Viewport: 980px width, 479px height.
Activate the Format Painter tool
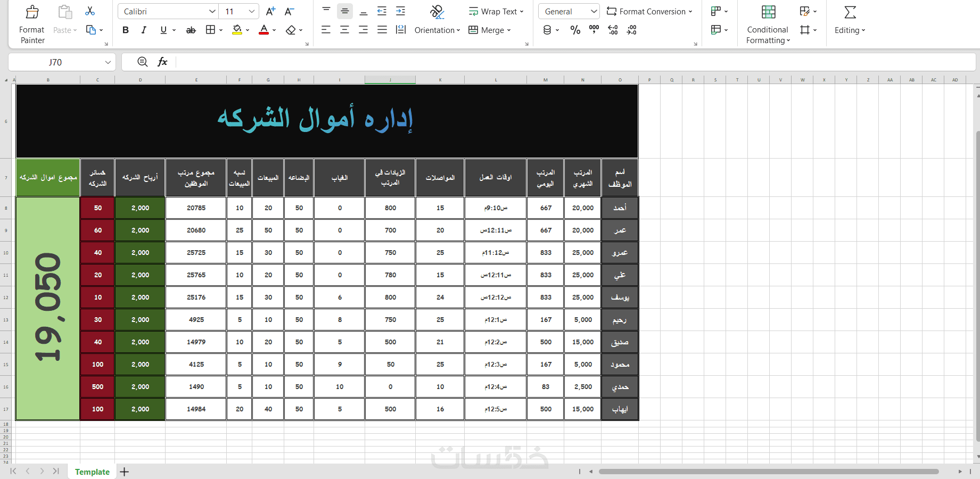coord(32,24)
